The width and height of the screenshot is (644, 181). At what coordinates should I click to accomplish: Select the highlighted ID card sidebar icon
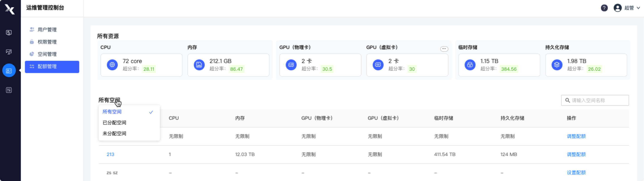pos(9,71)
